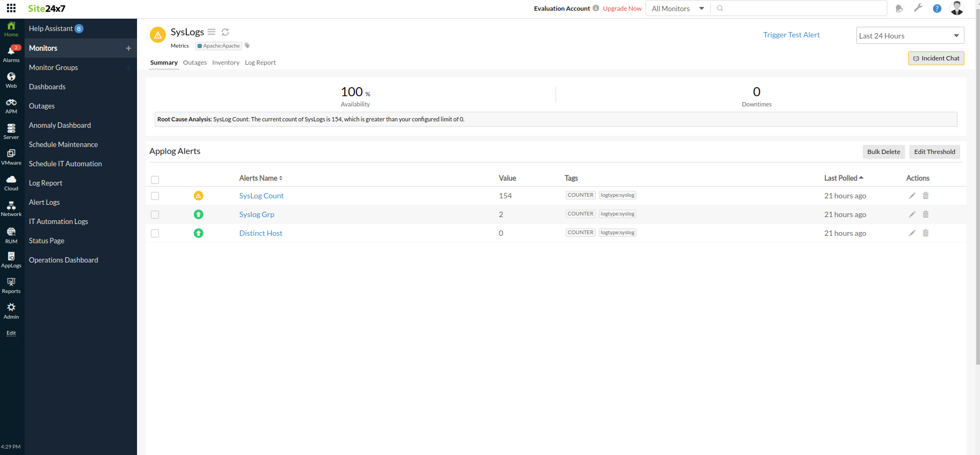
Task: Open Anomaly Dashboard in the side menu
Action: click(x=60, y=125)
